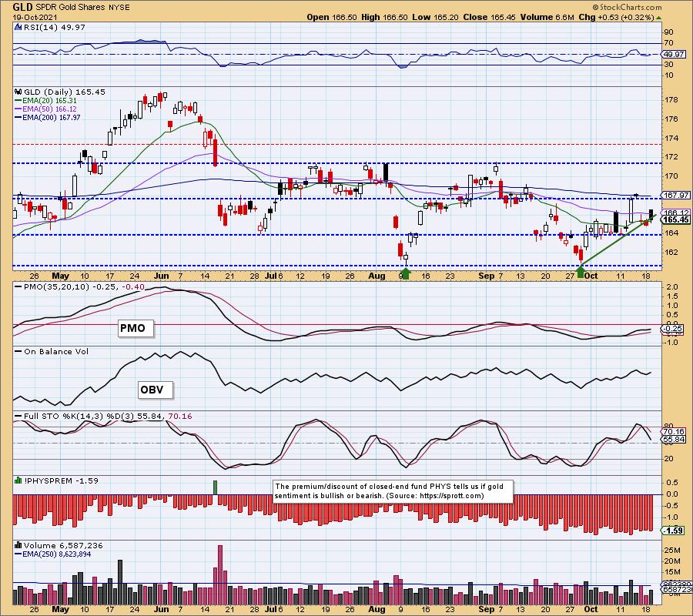Click the 25M volume axis label
This screenshot has width=693, height=616.
point(672,550)
